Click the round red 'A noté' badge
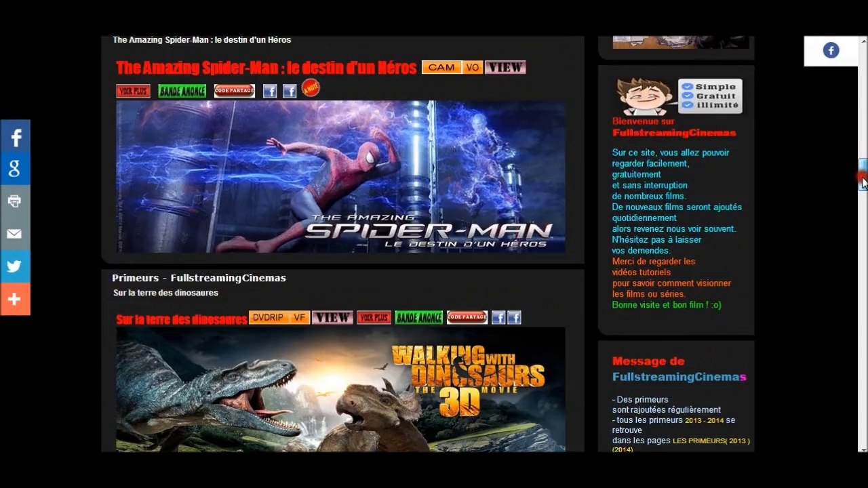Viewport: 868px width, 488px height. [x=311, y=88]
